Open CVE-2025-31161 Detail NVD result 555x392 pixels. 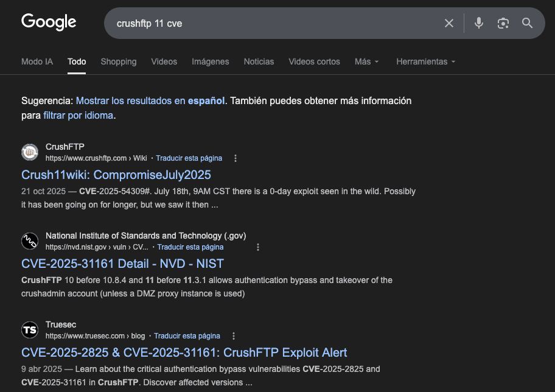pyautogui.click(x=122, y=264)
